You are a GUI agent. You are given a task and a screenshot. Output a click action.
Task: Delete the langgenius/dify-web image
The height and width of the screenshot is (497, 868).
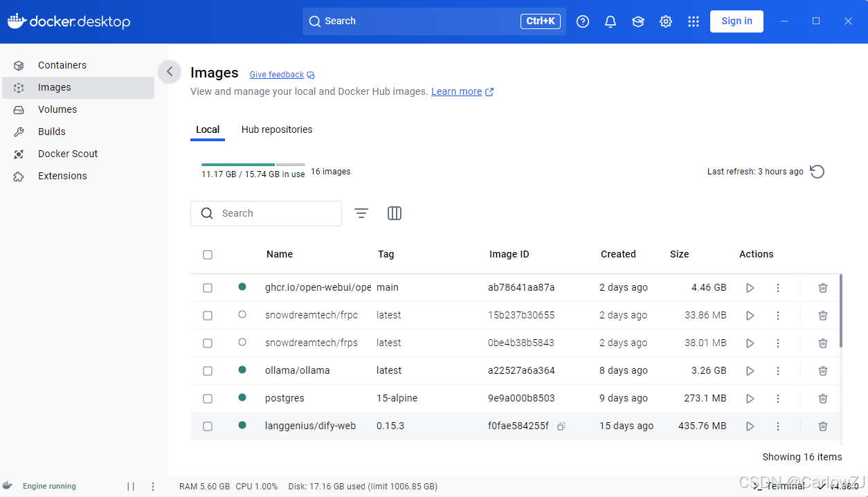click(x=823, y=426)
